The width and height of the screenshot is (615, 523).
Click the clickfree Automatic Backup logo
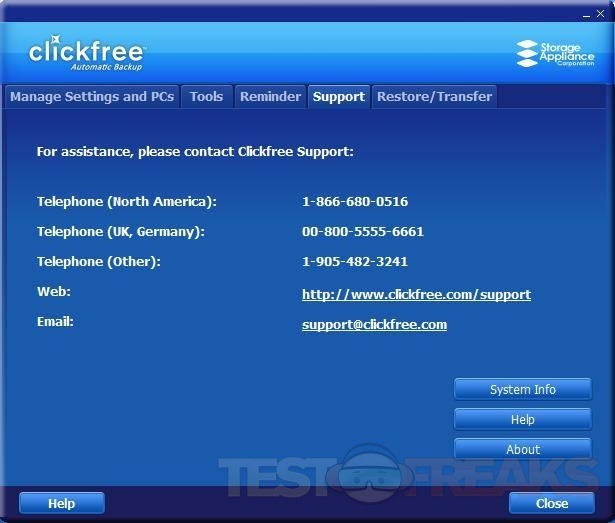click(87, 53)
